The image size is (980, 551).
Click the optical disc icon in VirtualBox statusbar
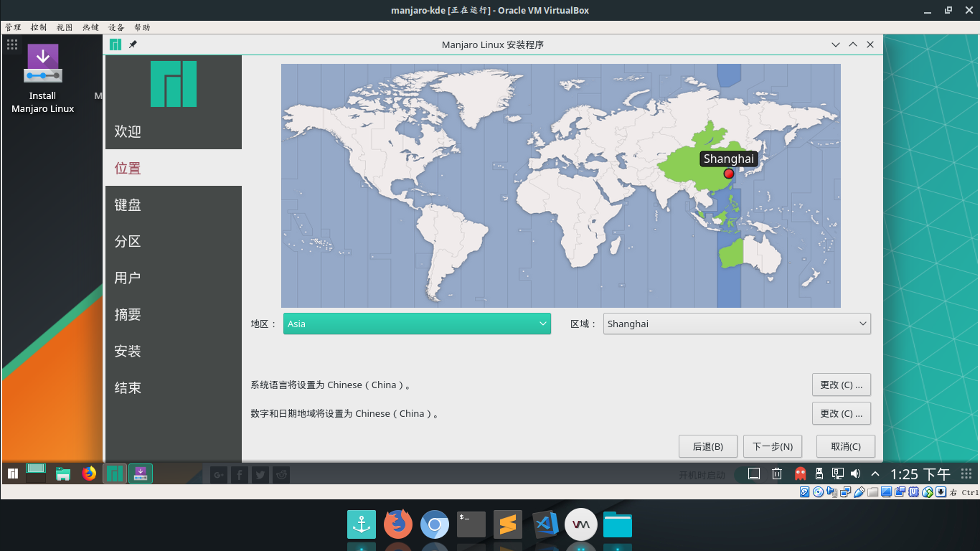[819, 492]
